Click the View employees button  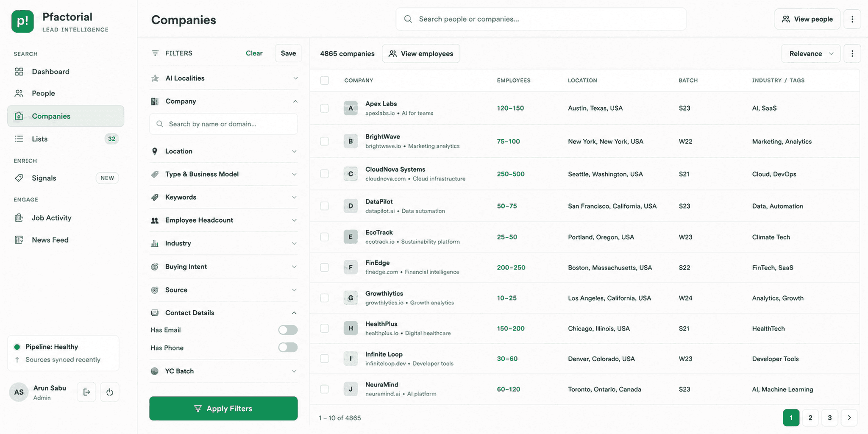pos(421,53)
